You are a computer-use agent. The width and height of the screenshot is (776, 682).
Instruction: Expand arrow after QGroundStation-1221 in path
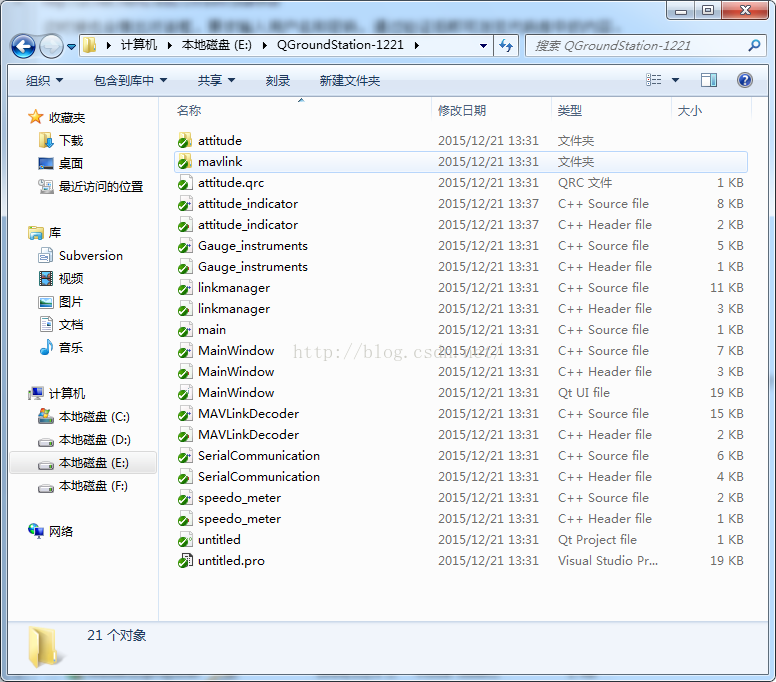coord(417,45)
